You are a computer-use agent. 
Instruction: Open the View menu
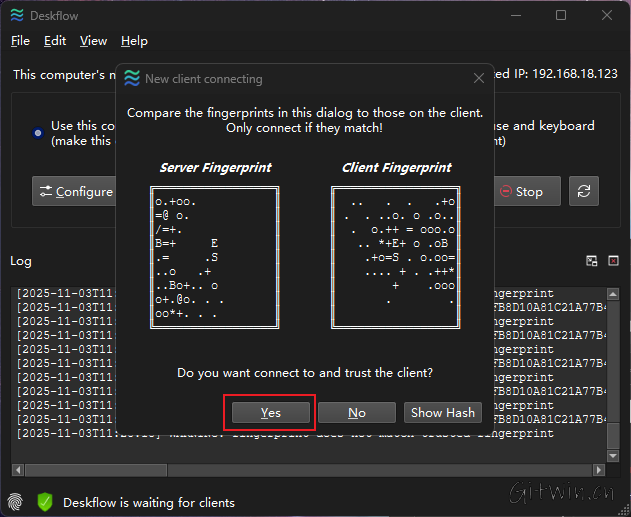(x=93, y=41)
